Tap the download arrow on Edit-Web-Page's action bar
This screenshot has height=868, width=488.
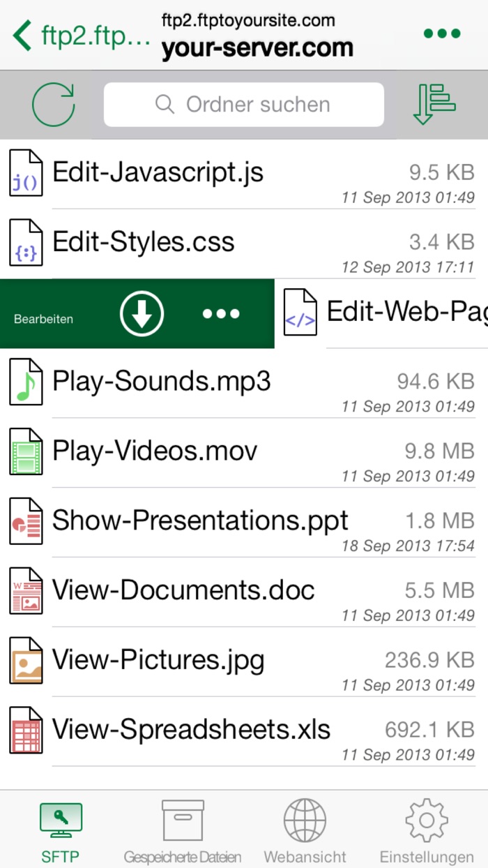142,313
